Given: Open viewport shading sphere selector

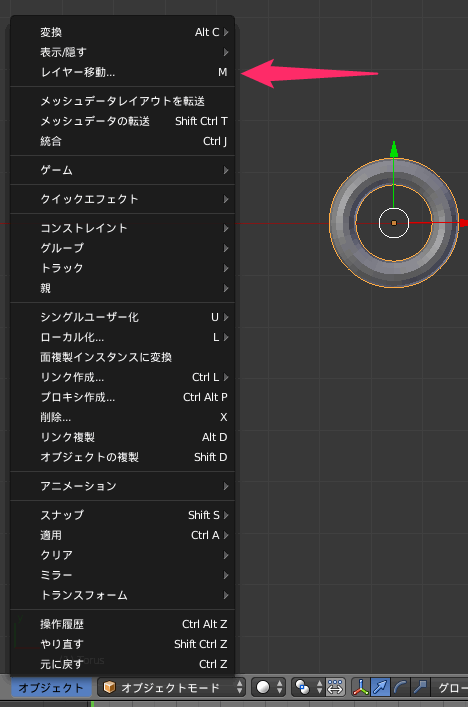Looking at the screenshot, I should (x=268, y=687).
